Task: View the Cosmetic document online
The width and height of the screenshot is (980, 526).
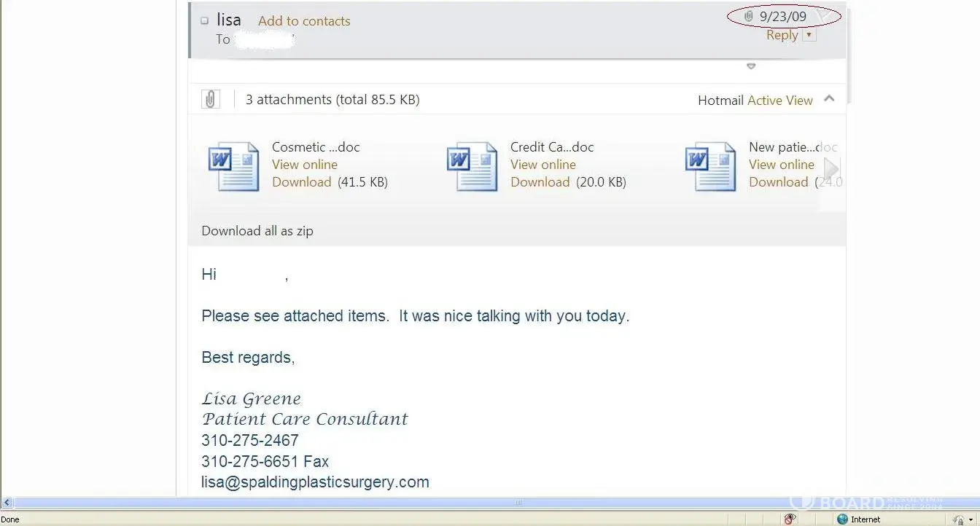Action: 305,165
